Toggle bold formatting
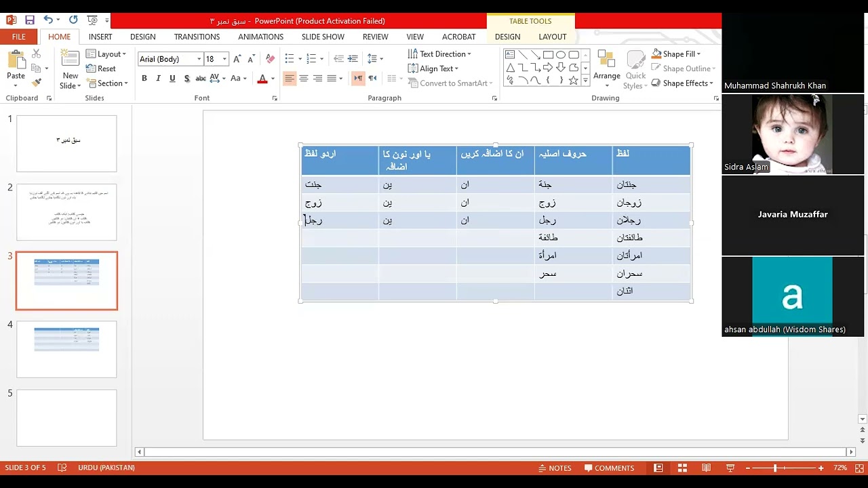868x488 pixels. click(144, 79)
